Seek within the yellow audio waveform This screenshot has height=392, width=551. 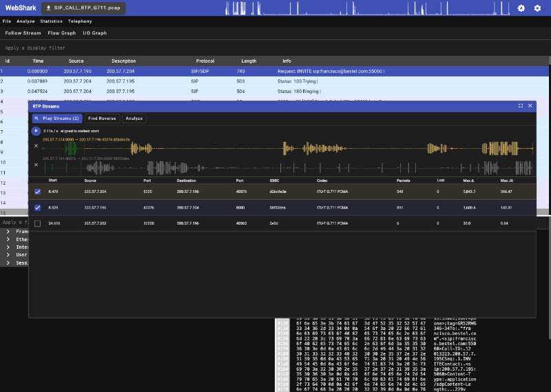[287, 148]
